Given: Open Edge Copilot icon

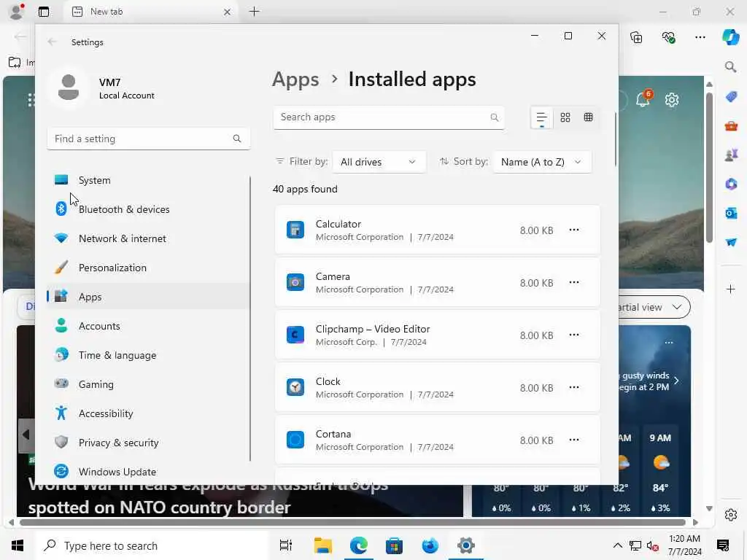Looking at the screenshot, I should [x=730, y=37].
